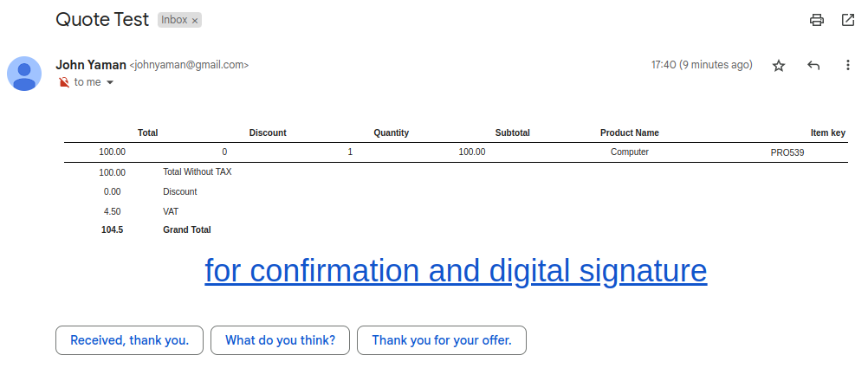Click John Yaman's profile avatar

point(23,73)
